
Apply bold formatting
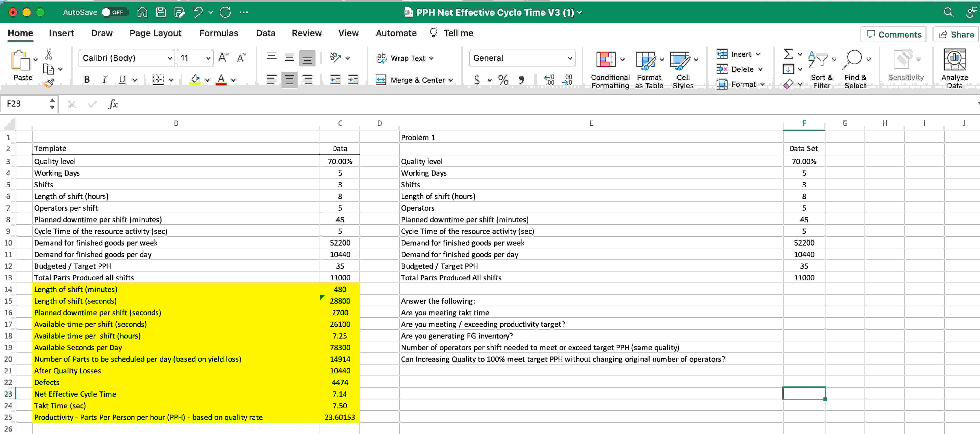(87, 79)
